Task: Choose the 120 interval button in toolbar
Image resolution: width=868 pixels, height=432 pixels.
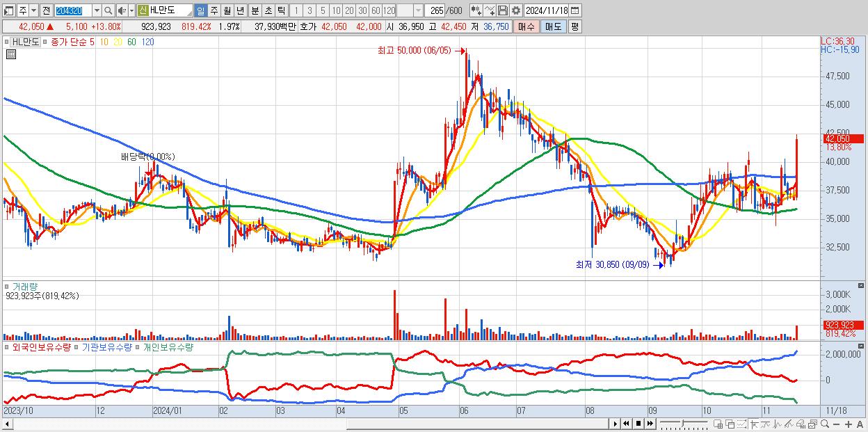Action: [389, 10]
